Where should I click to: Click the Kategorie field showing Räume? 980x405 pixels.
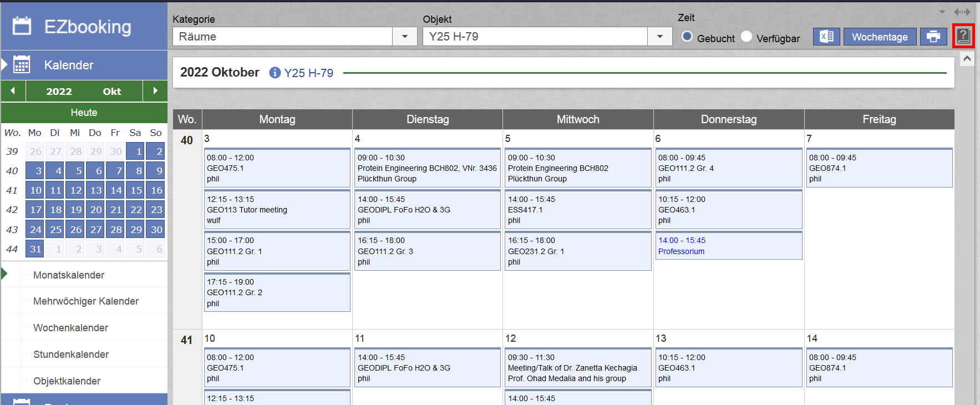coord(283,37)
